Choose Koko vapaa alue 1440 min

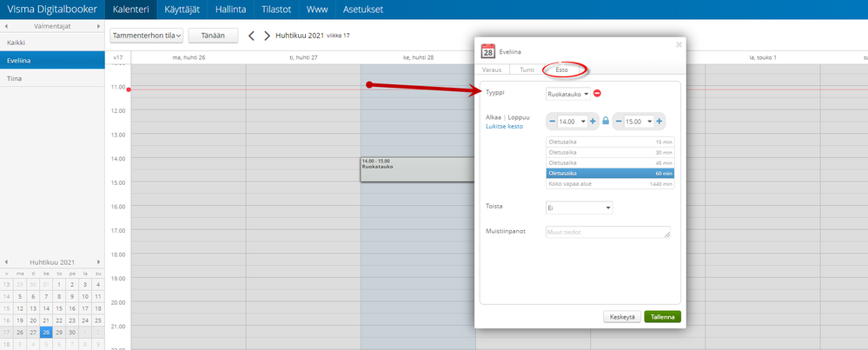point(610,183)
